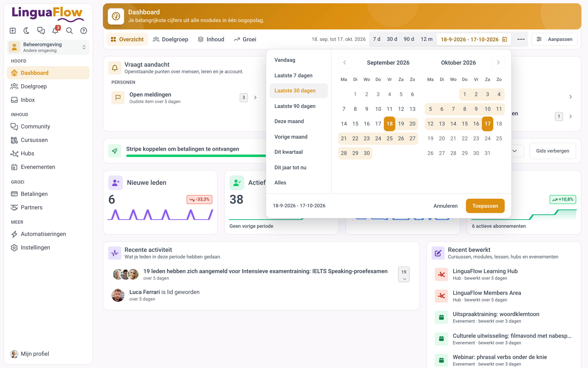This screenshot has width=588, height=368.
Task: Pick 17 October in the calendar
Action: (x=487, y=124)
